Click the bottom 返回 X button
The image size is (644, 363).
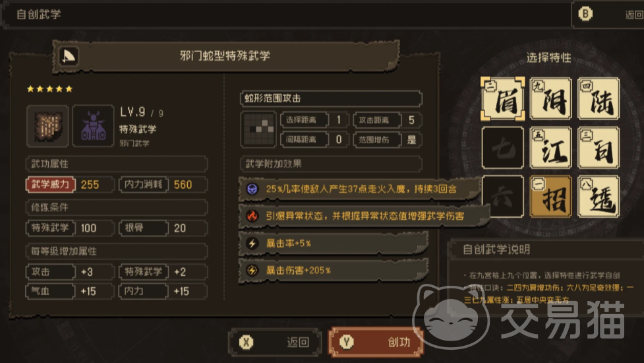(275, 342)
